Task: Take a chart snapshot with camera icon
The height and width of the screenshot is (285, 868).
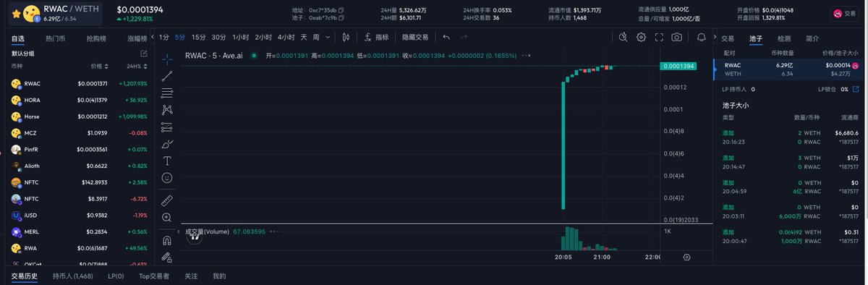Action: (x=676, y=37)
